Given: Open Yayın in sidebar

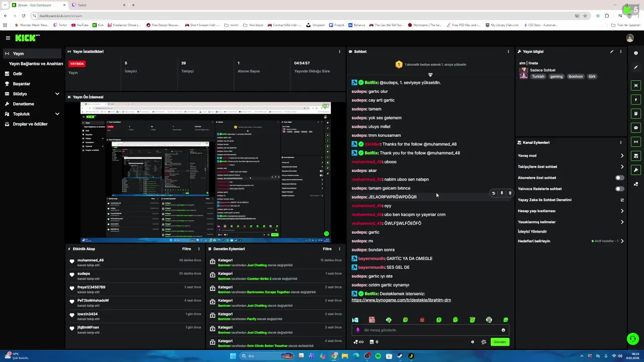Looking at the screenshot, I should [x=32, y=53].
